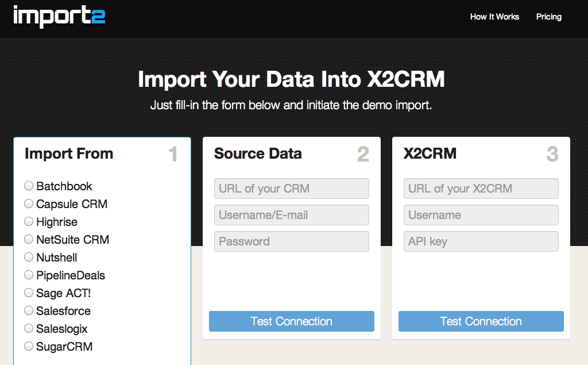Pick the SugarCRM radio button

click(29, 347)
